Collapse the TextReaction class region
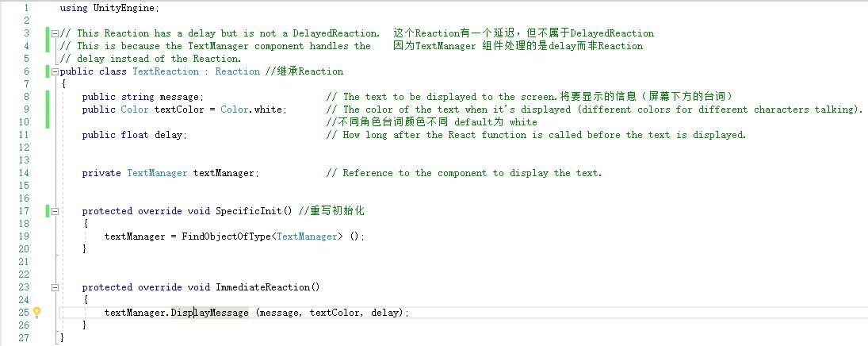This screenshot has height=346, width=868. pyautogui.click(x=54, y=71)
